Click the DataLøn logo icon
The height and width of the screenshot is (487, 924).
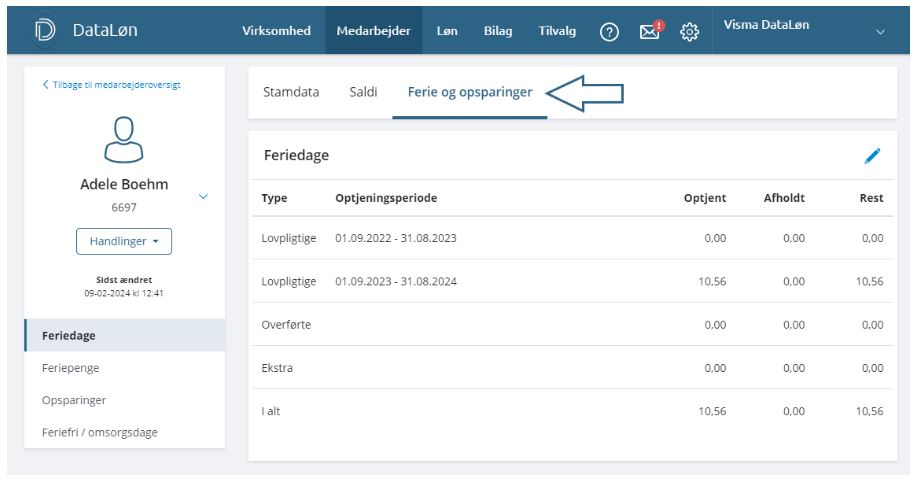(x=45, y=31)
